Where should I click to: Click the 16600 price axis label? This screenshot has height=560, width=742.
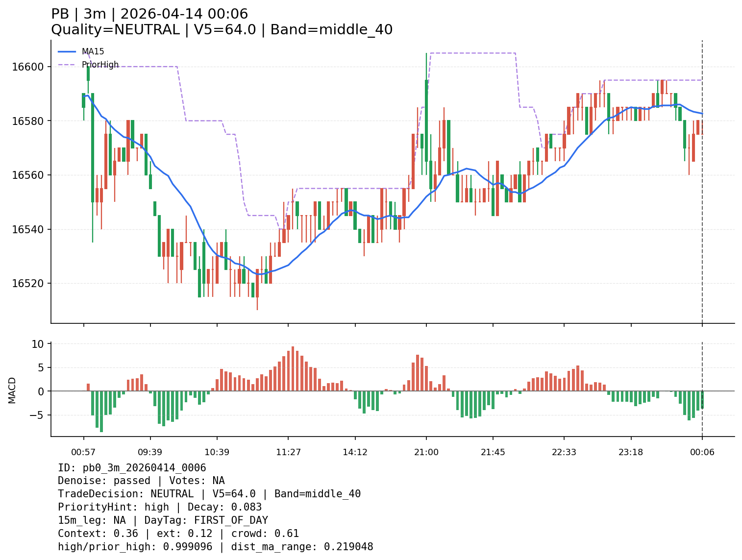(28, 67)
